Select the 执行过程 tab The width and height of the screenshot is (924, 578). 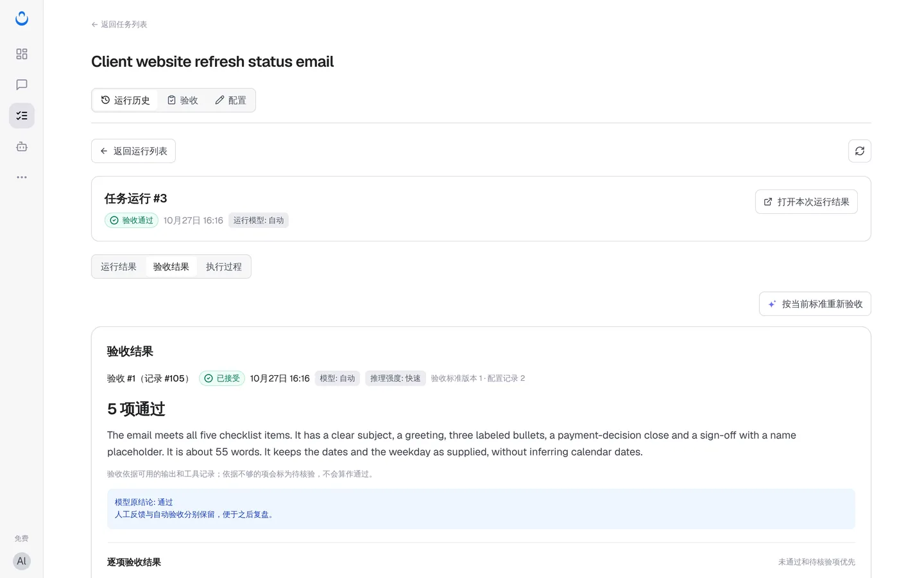[x=224, y=267]
